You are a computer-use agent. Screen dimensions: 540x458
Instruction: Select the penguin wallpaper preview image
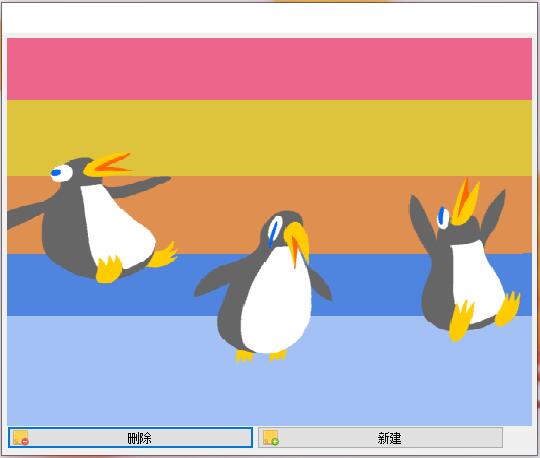tap(269, 232)
